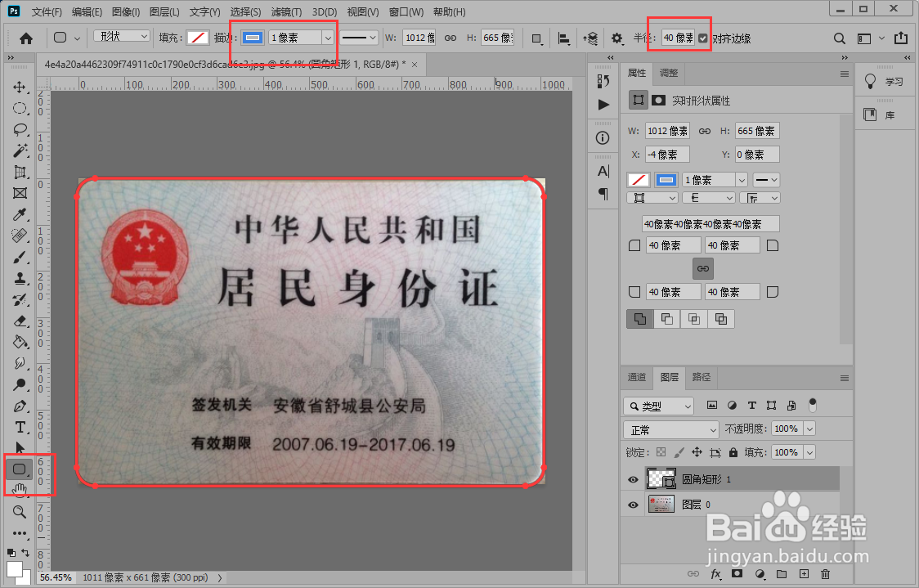This screenshot has height=588, width=919.
Task: Select the Move tool
Action: [x=20, y=88]
